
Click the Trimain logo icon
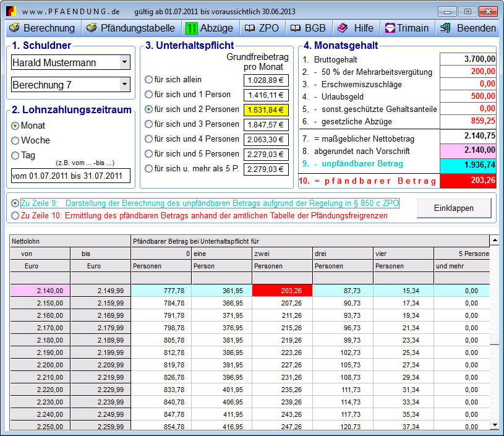coord(390,28)
